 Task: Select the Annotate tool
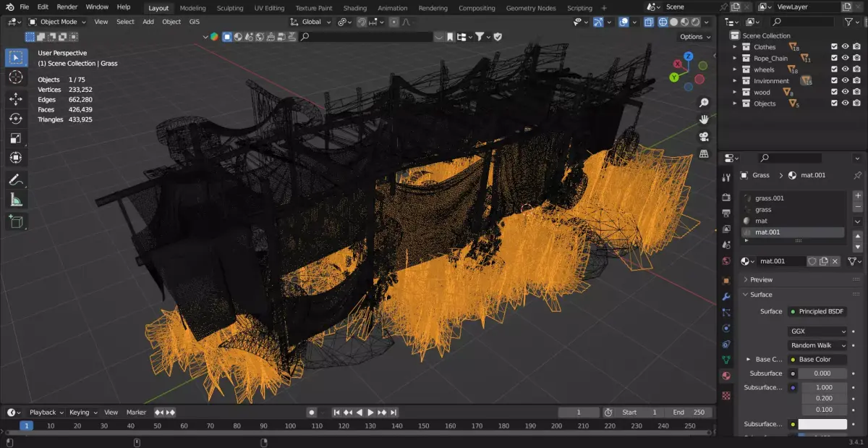click(16, 180)
